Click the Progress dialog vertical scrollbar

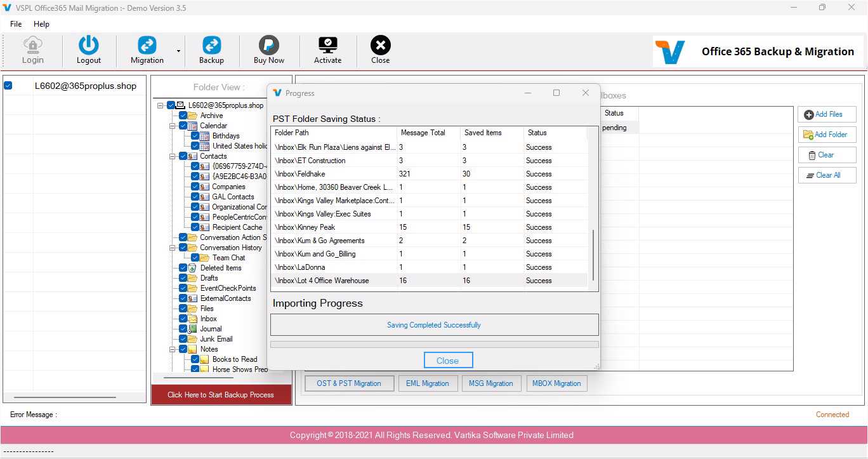pyautogui.click(x=593, y=255)
